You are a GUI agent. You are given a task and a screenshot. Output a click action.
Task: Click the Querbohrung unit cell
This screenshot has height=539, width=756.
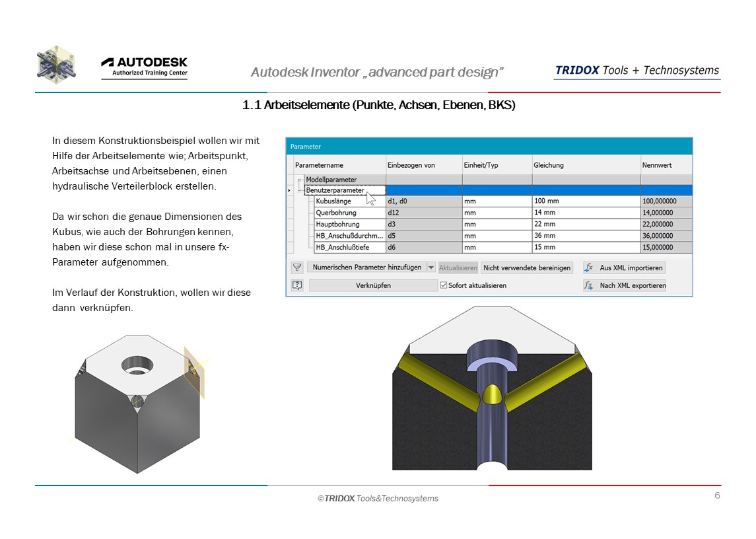497,213
